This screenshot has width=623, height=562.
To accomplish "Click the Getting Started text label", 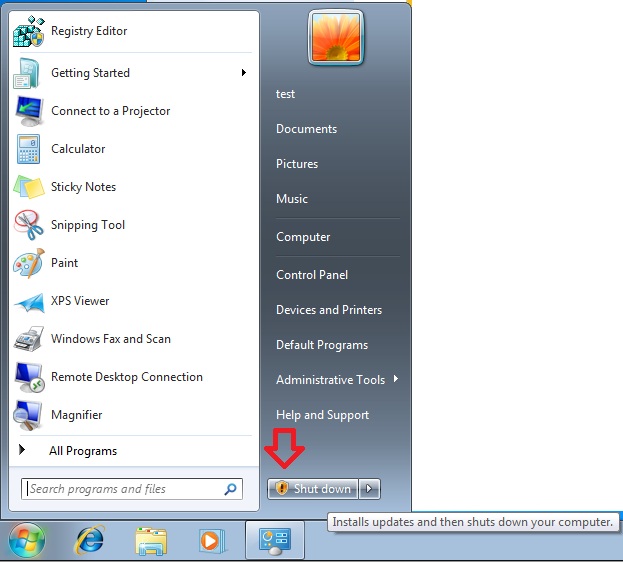I will [x=90, y=73].
